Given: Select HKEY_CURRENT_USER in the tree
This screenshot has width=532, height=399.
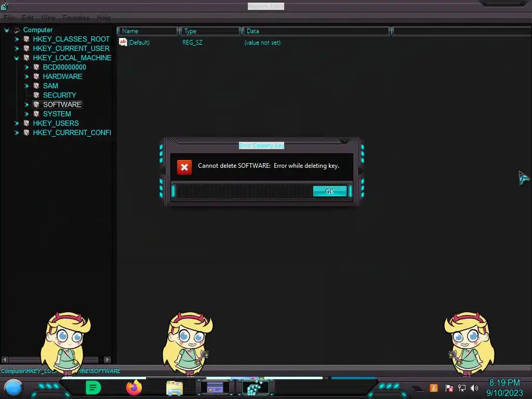Looking at the screenshot, I should click(x=71, y=48).
